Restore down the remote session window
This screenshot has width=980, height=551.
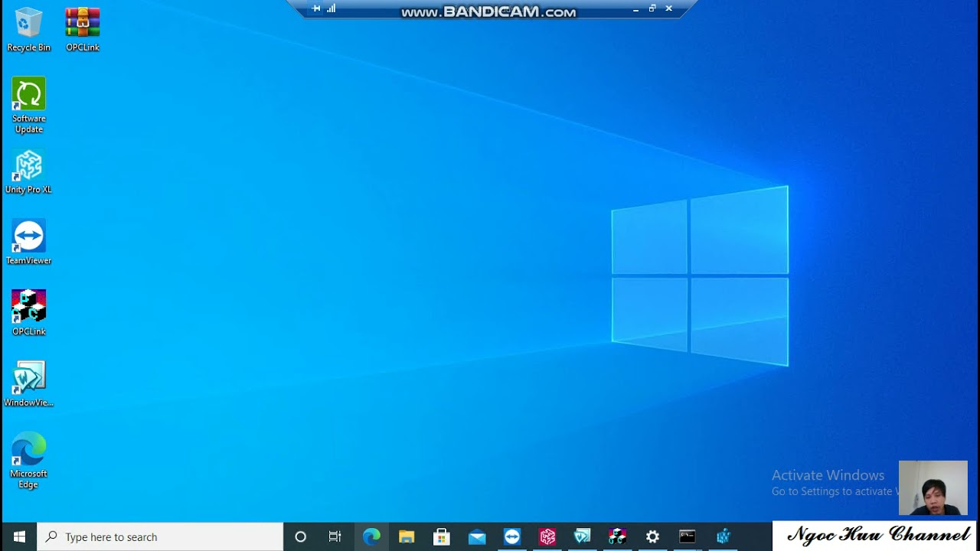[x=652, y=8]
